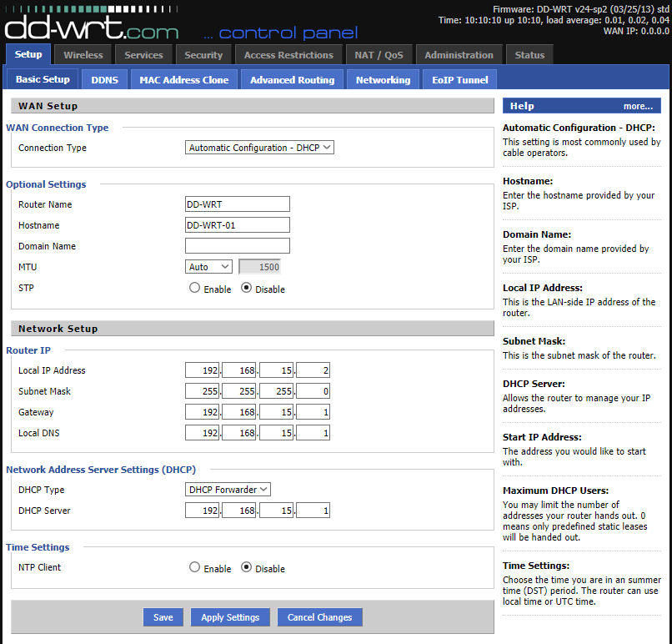This screenshot has width=672, height=644.
Task: Focus the empty Domain Name field
Action: pos(238,246)
